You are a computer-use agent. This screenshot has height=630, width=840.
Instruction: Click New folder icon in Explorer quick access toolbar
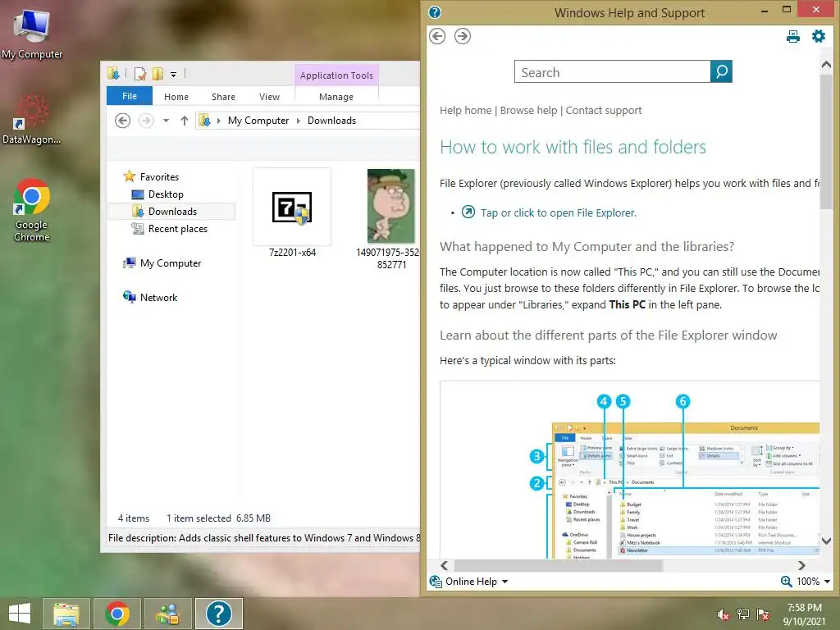pos(157,73)
